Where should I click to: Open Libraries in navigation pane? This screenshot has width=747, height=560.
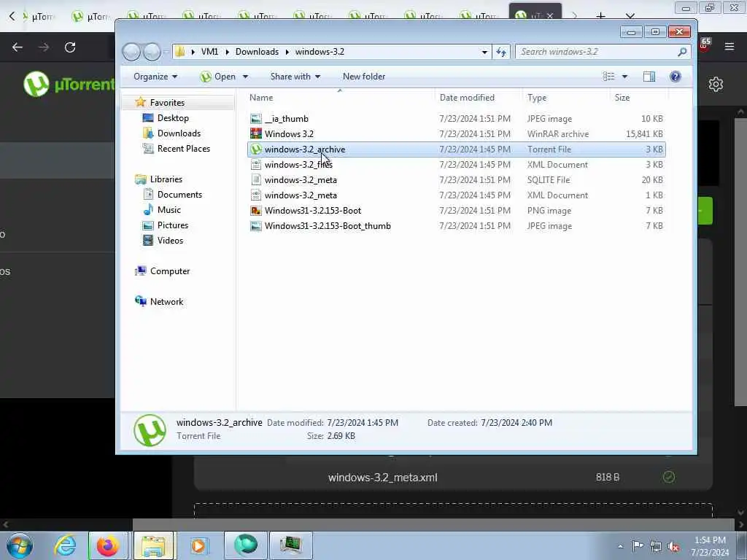click(166, 179)
